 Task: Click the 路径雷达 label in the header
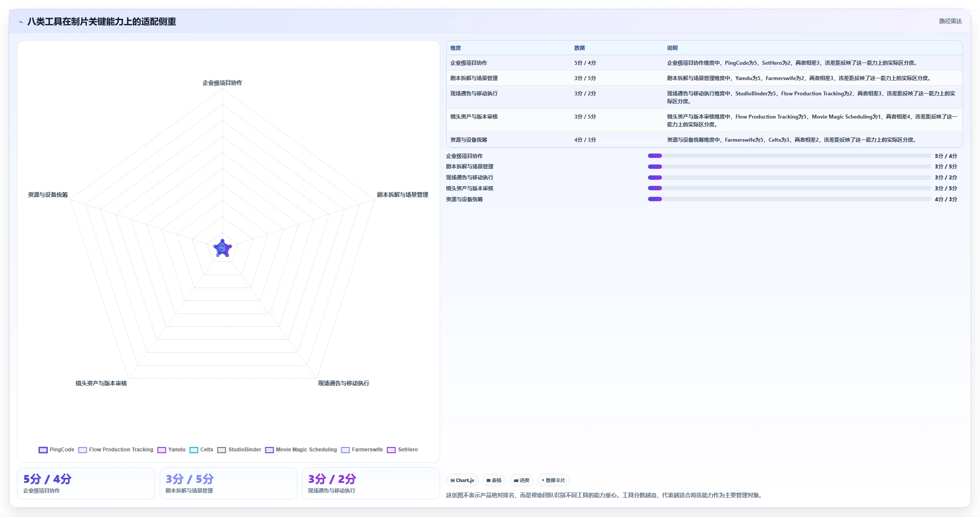tap(950, 21)
